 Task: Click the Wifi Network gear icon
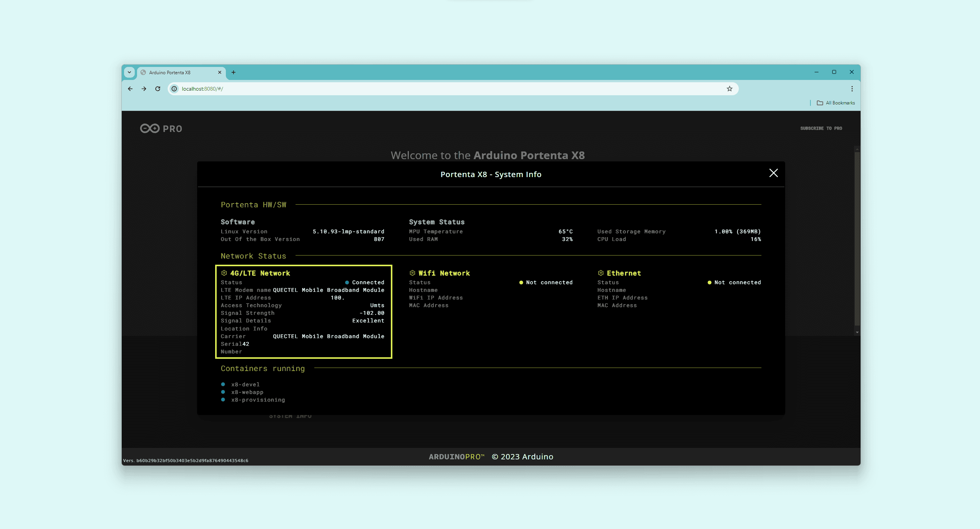[x=412, y=273]
